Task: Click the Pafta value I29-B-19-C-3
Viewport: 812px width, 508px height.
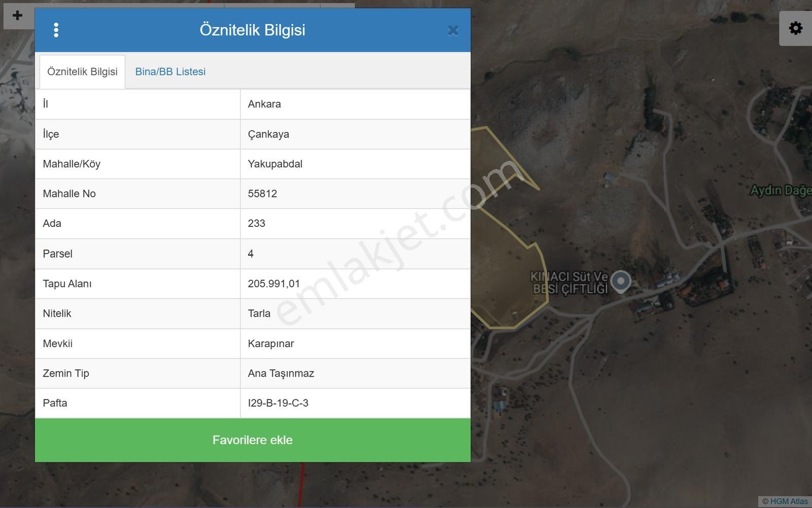Action: 278,403
